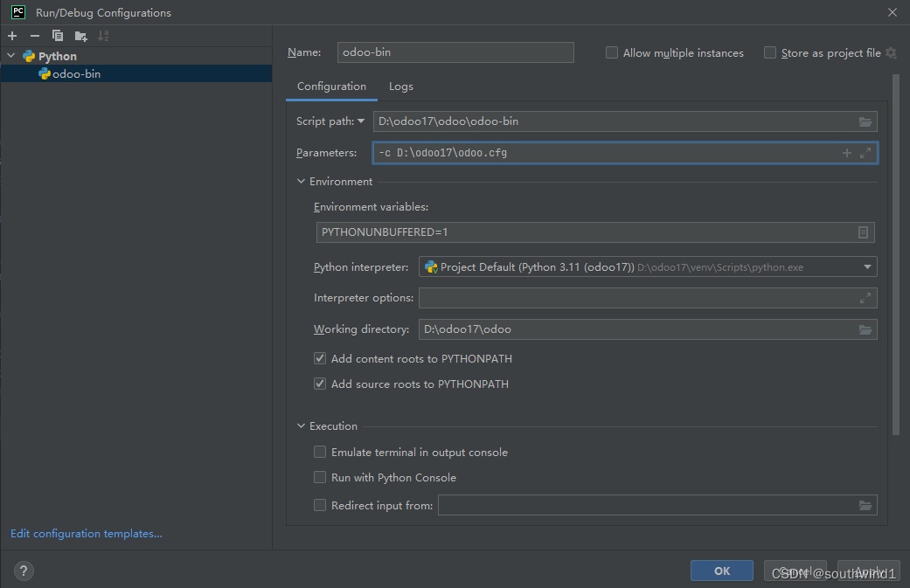Insert macro into Parameters field
The image size is (910, 588).
click(x=847, y=153)
